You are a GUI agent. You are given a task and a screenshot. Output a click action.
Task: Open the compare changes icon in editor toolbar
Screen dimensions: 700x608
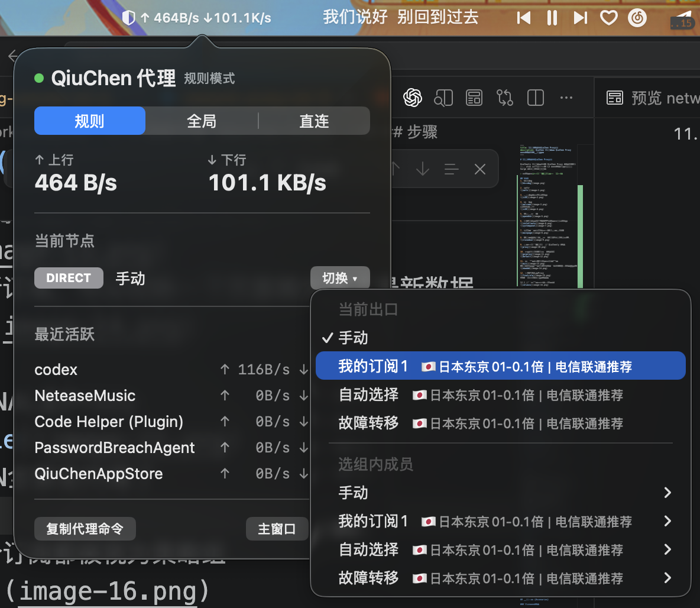pyautogui.click(x=504, y=98)
